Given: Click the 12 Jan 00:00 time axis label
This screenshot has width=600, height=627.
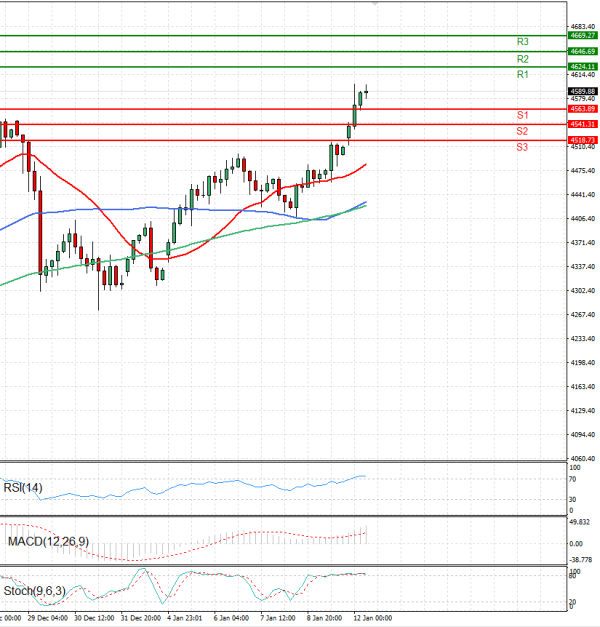Looking at the screenshot, I should (x=374, y=618).
